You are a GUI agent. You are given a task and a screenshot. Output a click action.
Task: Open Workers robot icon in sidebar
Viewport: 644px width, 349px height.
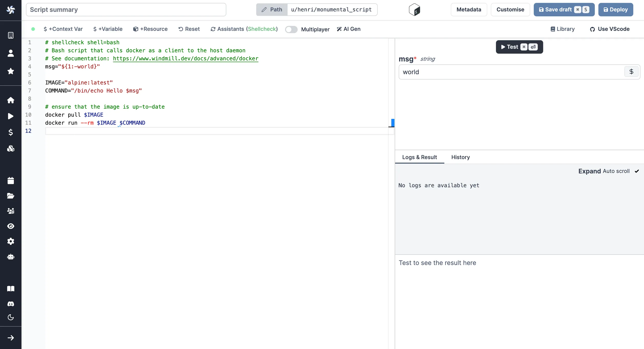click(11, 257)
